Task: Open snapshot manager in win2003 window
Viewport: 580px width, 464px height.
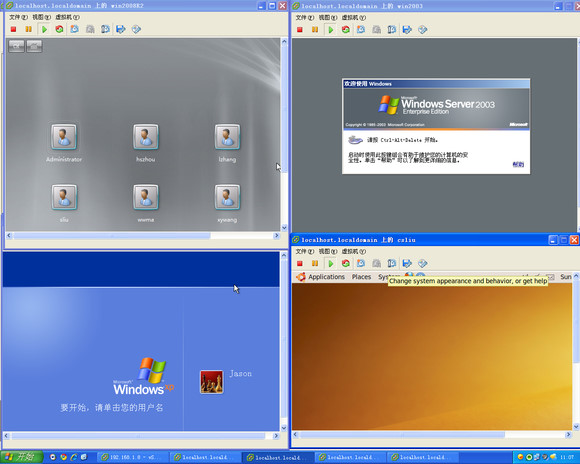Action: tap(392, 30)
